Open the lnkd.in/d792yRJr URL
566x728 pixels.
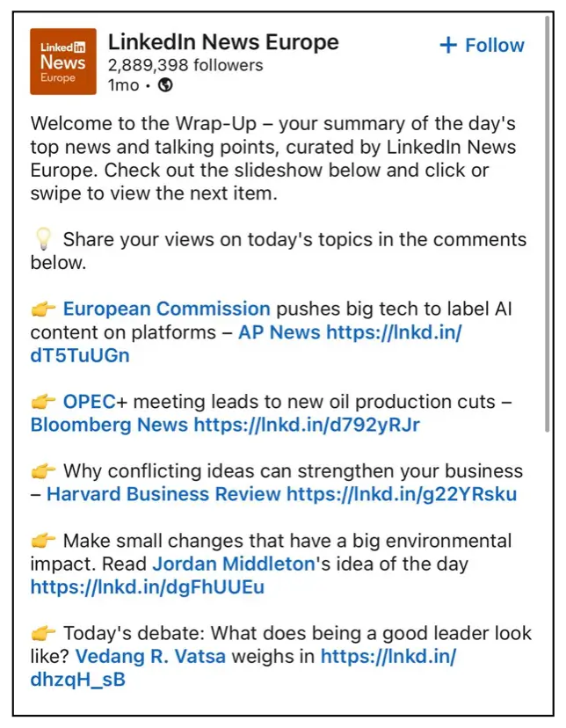tap(307, 426)
